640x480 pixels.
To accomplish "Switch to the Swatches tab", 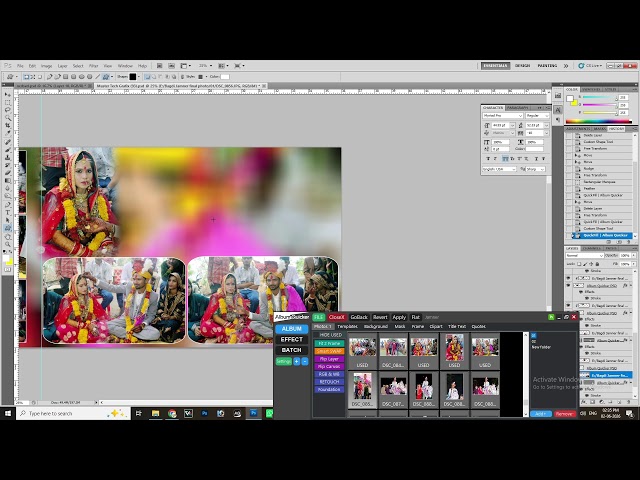I will point(591,89).
